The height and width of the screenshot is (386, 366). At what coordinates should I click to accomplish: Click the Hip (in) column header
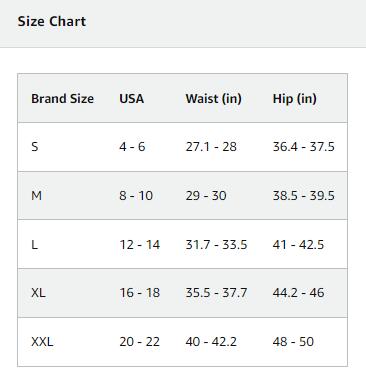pyautogui.click(x=294, y=99)
